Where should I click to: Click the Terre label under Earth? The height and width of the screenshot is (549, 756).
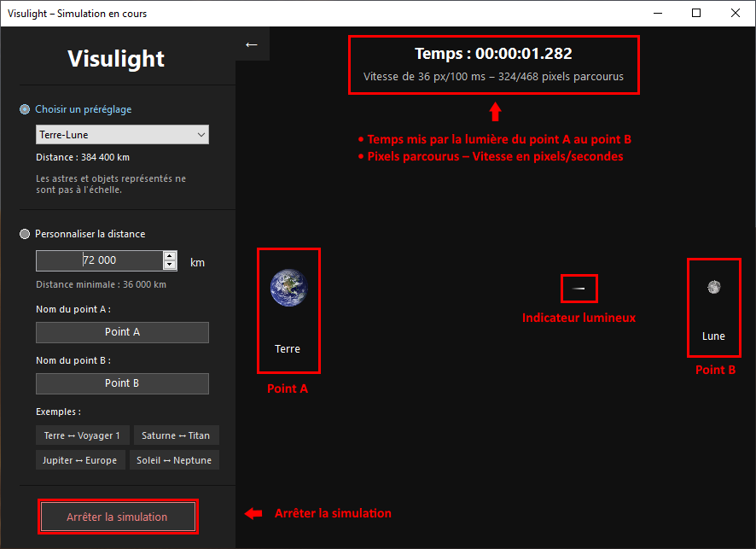coord(288,349)
